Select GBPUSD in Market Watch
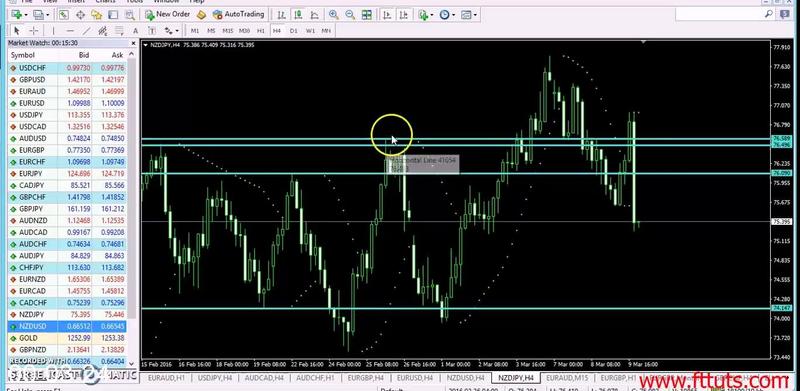This screenshot has width=800, height=391. pyautogui.click(x=67, y=80)
